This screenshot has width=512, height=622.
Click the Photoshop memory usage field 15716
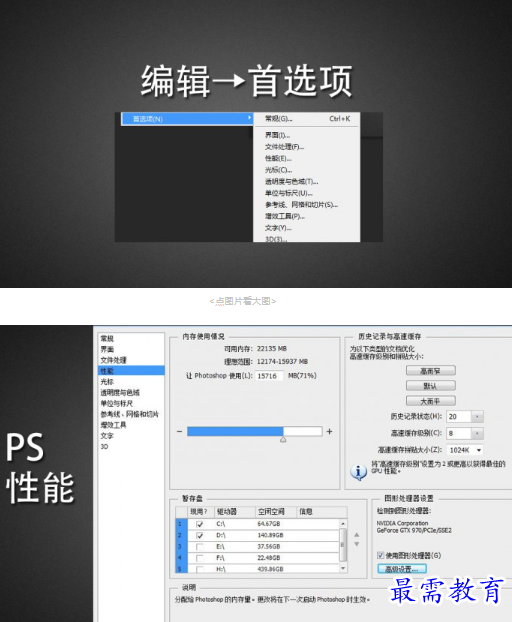click(x=269, y=376)
